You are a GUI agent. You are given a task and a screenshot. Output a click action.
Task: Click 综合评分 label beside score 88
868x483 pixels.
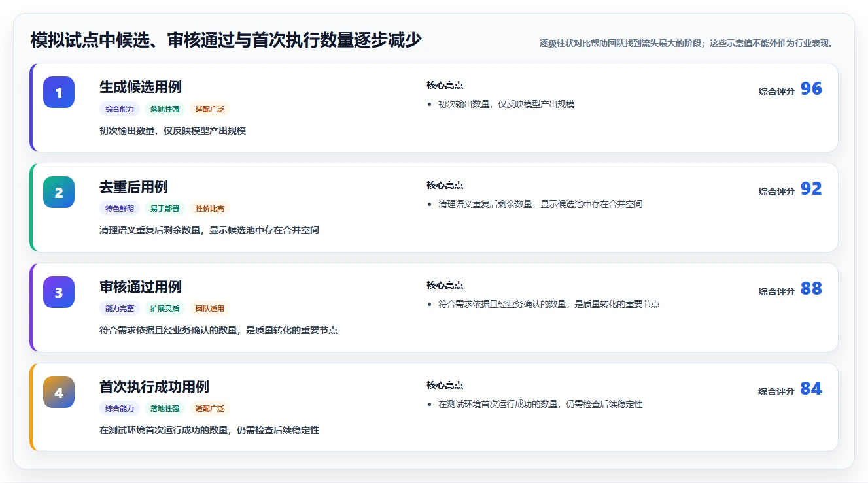(776, 291)
